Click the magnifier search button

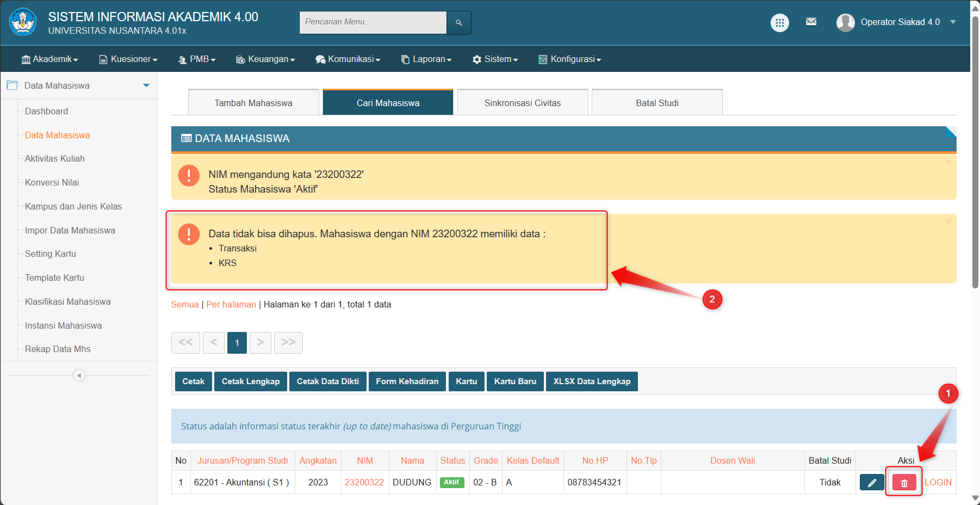[x=458, y=23]
